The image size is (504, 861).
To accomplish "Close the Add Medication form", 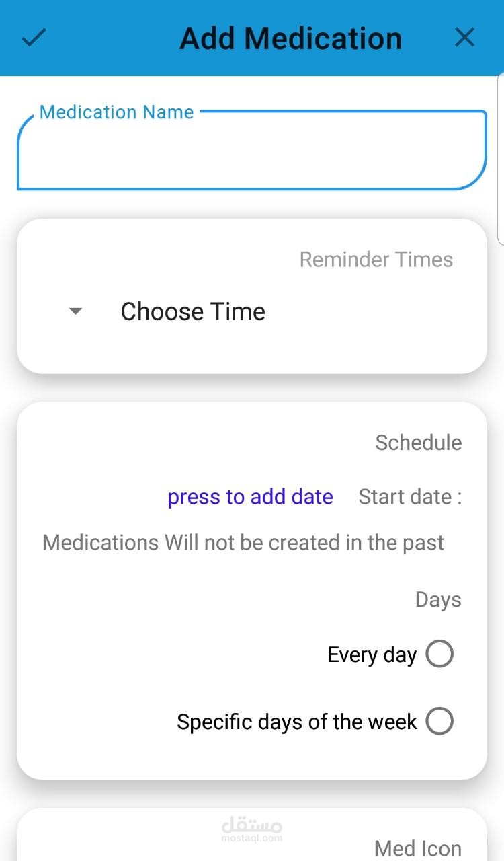I will [464, 38].
